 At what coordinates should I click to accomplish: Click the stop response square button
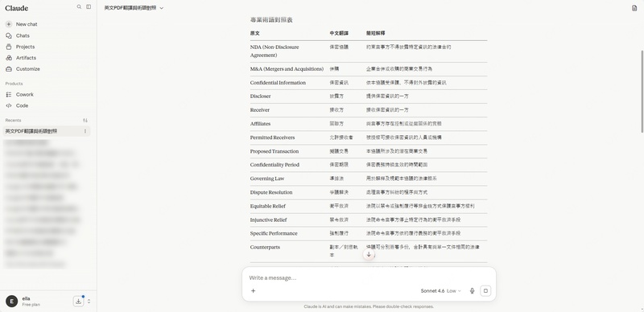tap(485, 290)
